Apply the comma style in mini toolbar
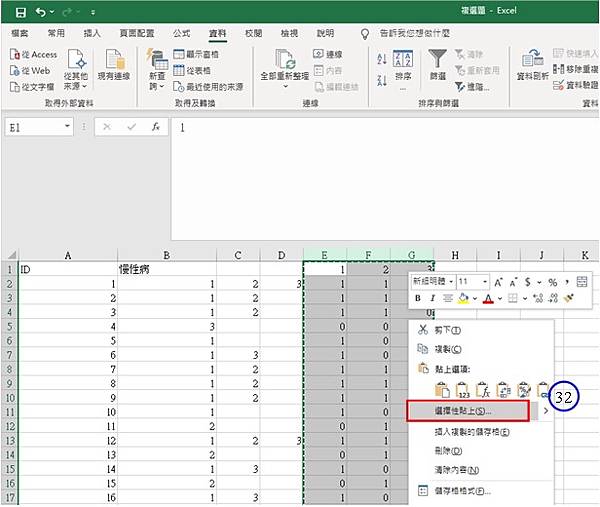This screenshot has width=600, height=507. point(567,282)
